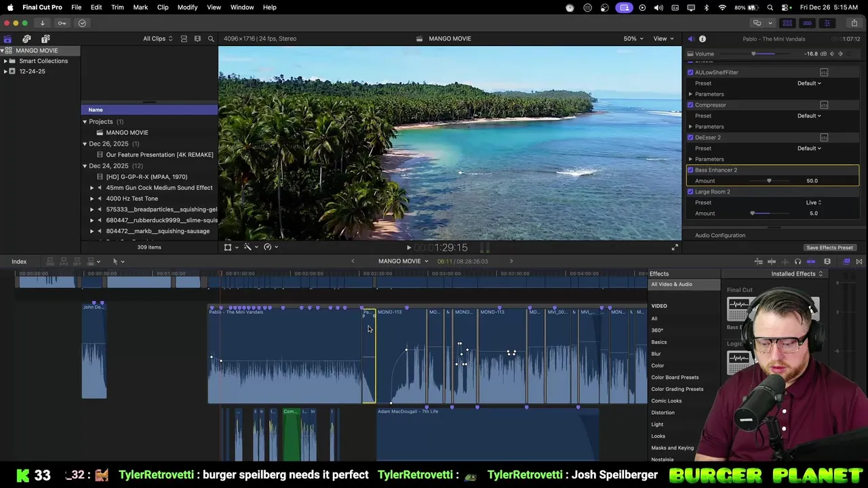Toggle the Transitions browser button

[859, 262]
